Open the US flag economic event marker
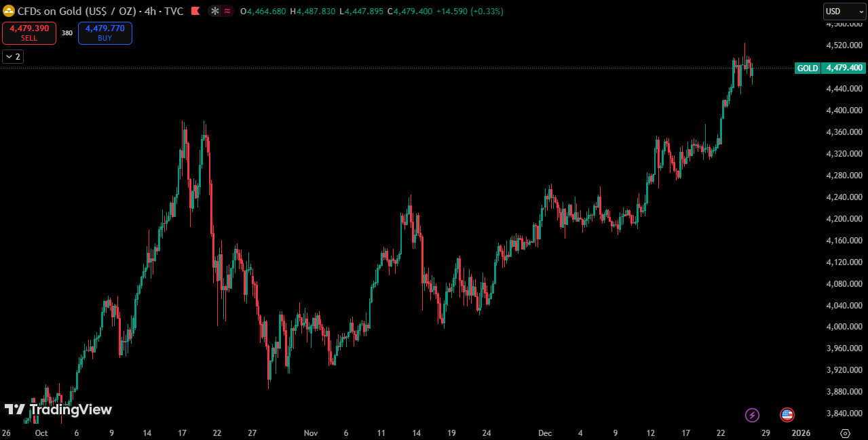Screen dimensions: 868x440 click(x=787, y=415)
